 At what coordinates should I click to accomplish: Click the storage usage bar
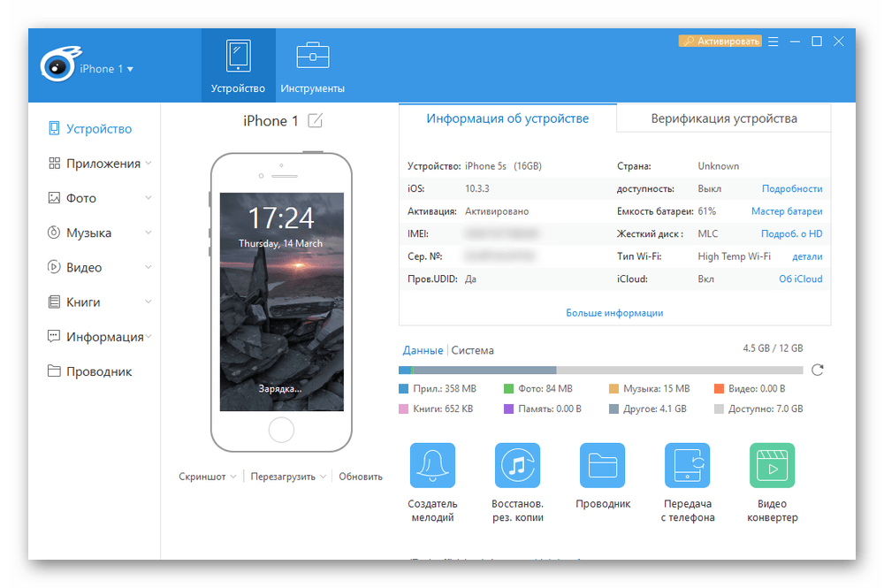coord(600,370)
